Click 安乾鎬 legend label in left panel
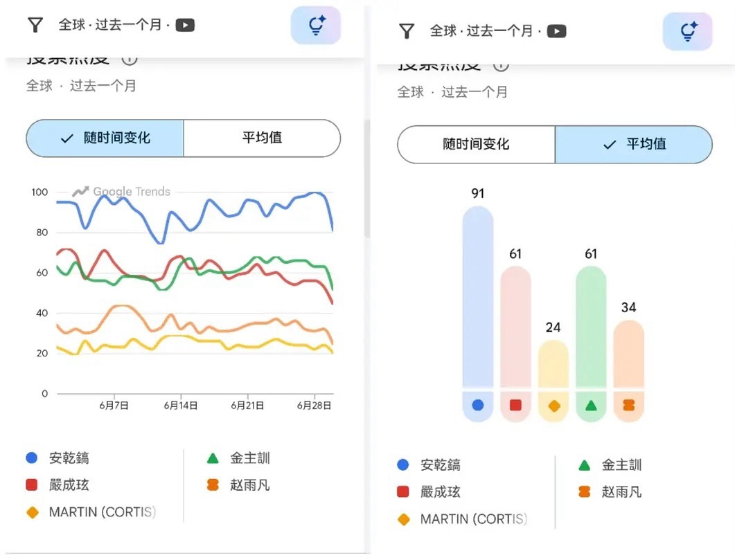 (69, 458)
